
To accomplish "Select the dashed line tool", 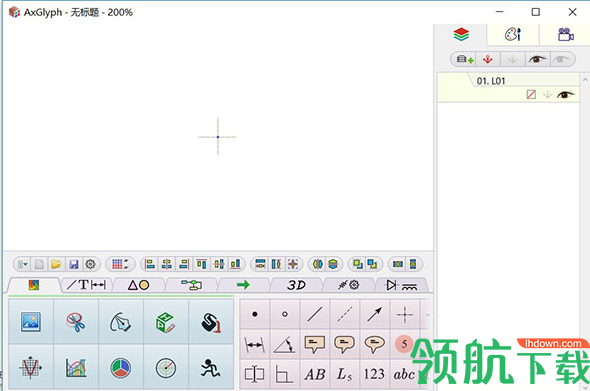I will click(x=345, y=314).
